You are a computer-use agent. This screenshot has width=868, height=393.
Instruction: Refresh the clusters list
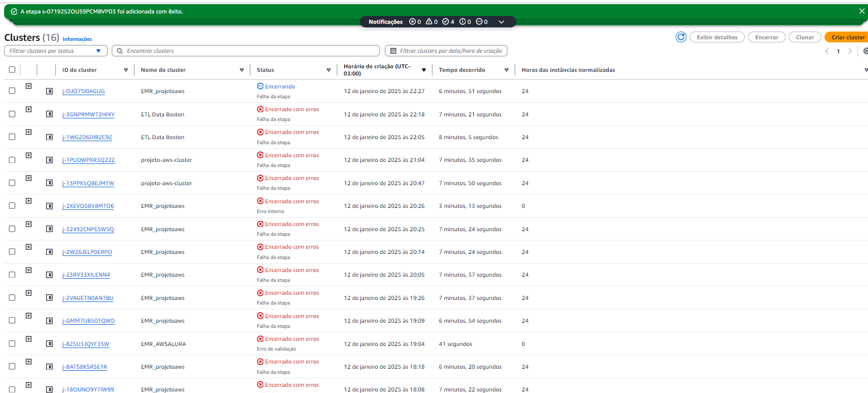pyautogui.click(x=681, y=37)
